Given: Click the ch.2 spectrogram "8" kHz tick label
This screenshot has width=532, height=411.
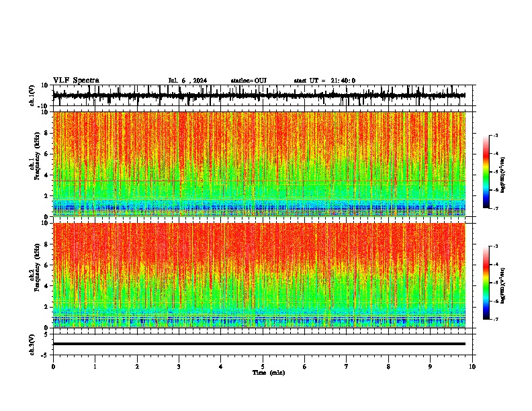Looking at the screenshot, I should 46,244.
